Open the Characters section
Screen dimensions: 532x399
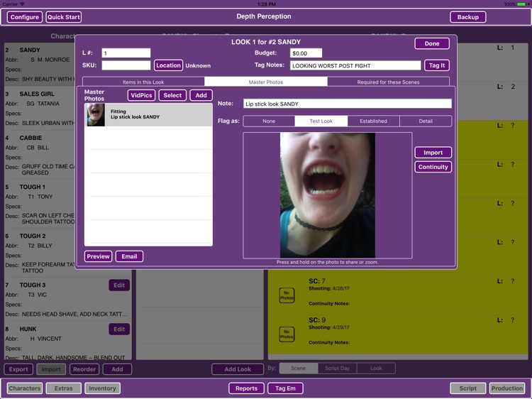(25, 388)
